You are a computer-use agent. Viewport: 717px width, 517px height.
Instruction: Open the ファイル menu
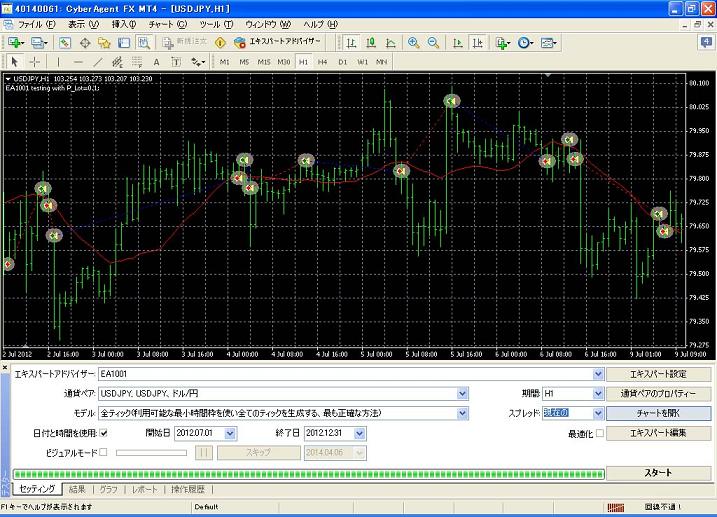[x=37, y=24]
